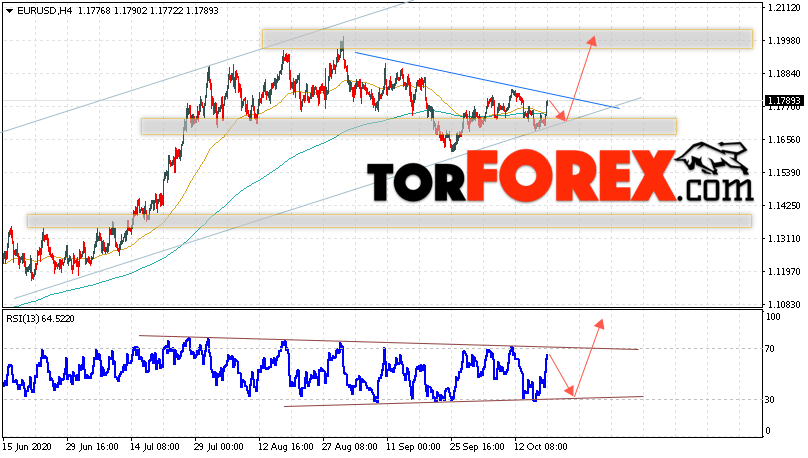Click the red upward arrow in RSI panel

tap(588, 358)
